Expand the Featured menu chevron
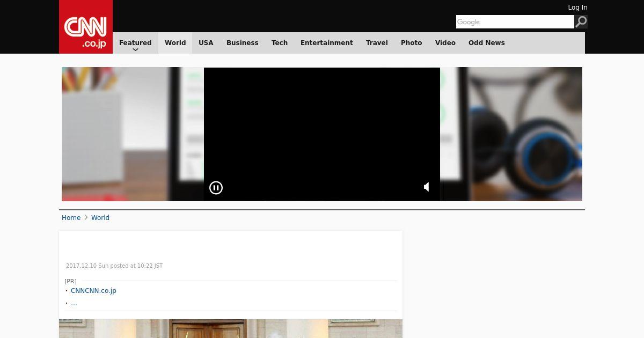The height and width of the screenshot is (338, 644). tap(135, 50)
